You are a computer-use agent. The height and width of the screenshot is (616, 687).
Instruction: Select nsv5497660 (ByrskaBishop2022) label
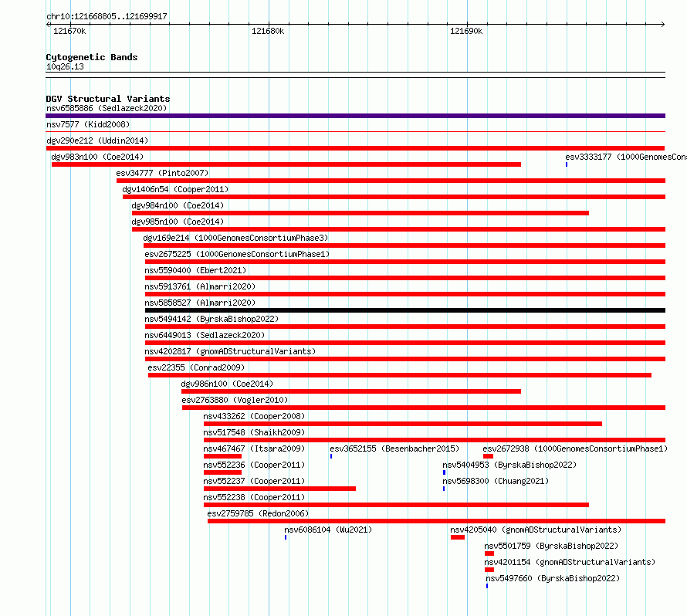(x=553, y=578)
